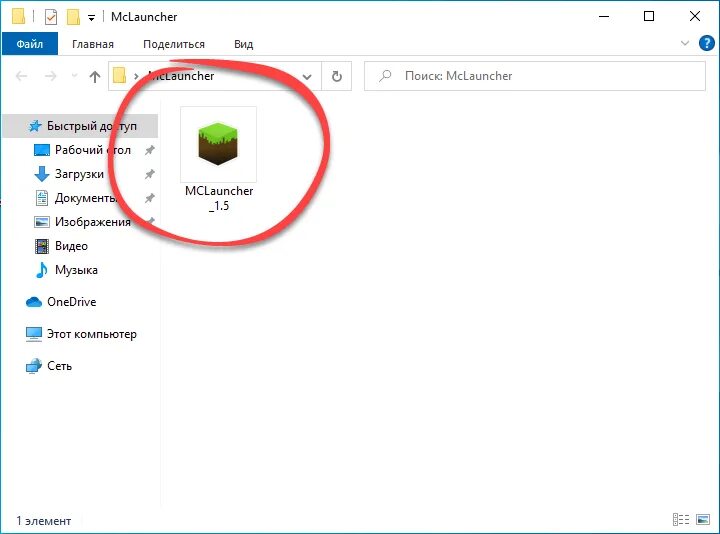Select the MCLauncher_1.5 file icon
720x534 pixels.
218,144
